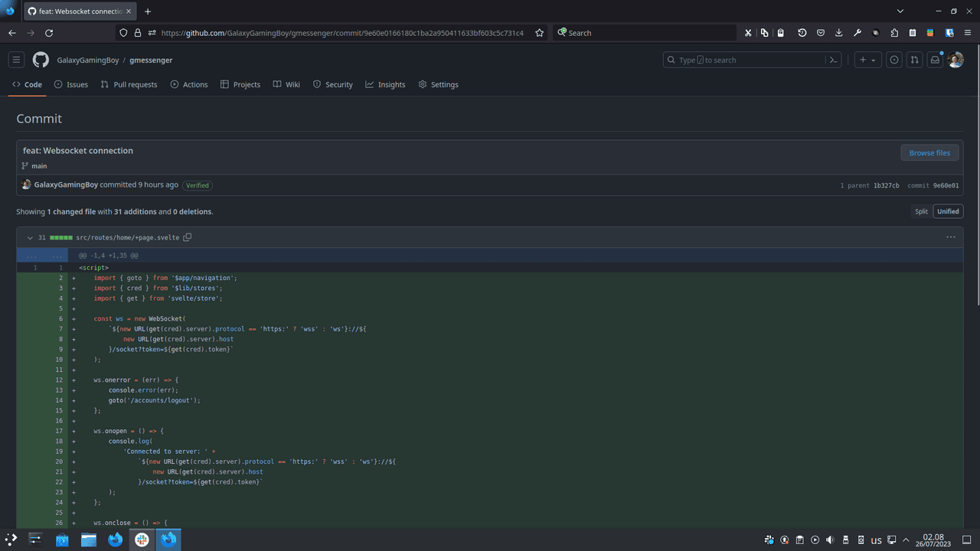Screen dimensions: 980x551
Task: Go to the Insights tab
Action: pyautogui.click(x=385, y=84)
